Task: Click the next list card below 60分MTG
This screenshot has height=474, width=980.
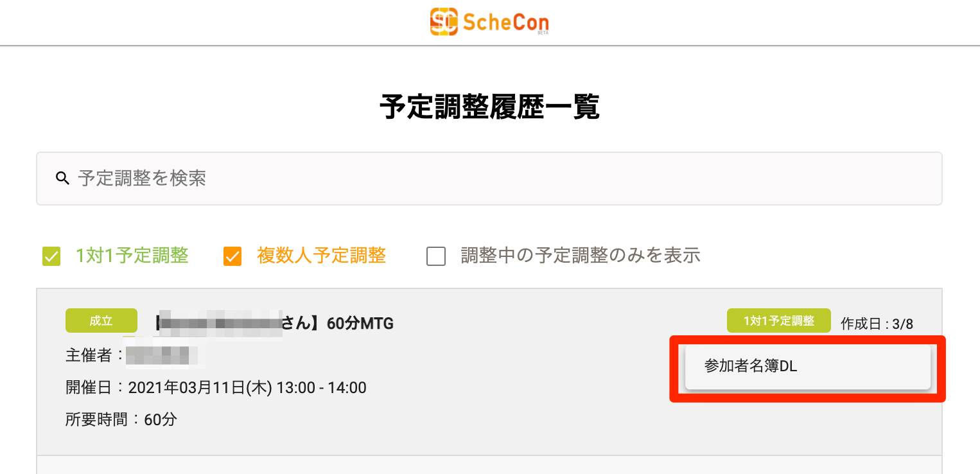Action: tap(488, 465)
